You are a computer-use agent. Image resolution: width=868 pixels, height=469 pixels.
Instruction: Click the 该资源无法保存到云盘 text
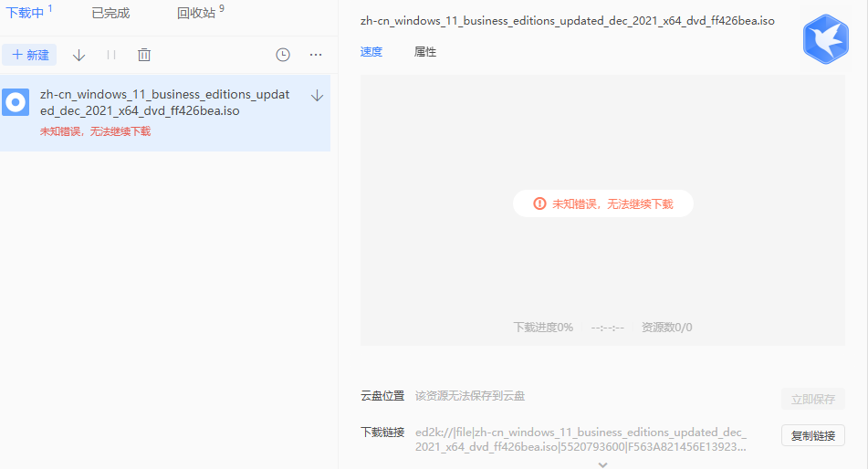[x=470, y=396]
